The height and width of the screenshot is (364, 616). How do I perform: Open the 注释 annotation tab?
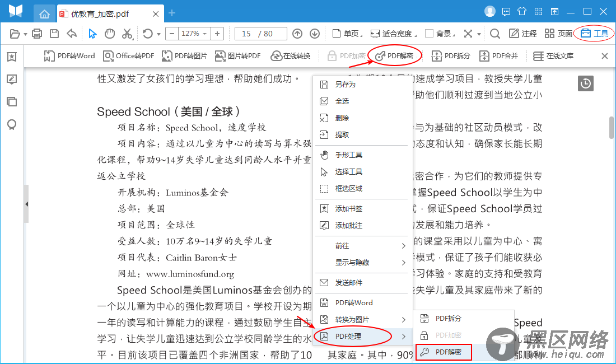523,34
